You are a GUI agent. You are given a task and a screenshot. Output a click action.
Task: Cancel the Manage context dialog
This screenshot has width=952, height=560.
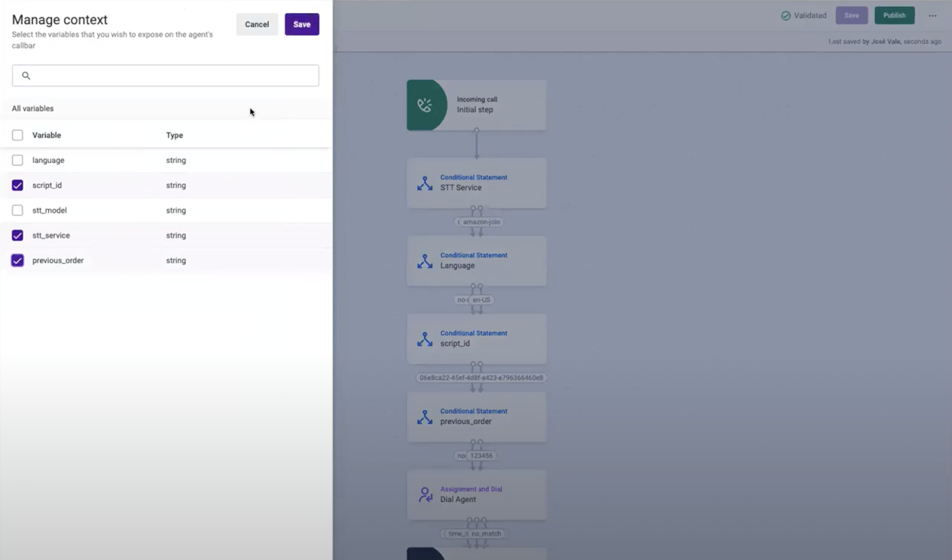click(256, 24)
